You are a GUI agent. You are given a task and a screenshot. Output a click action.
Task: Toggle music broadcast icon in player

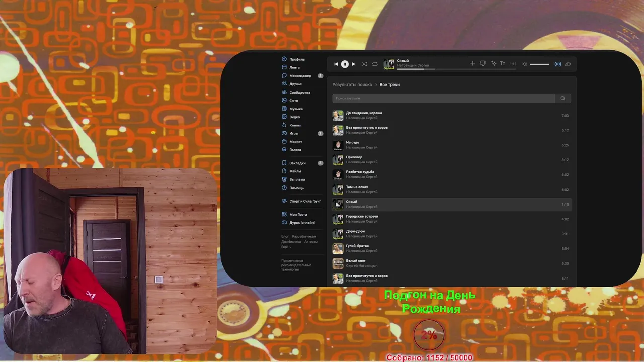(557, 64)
